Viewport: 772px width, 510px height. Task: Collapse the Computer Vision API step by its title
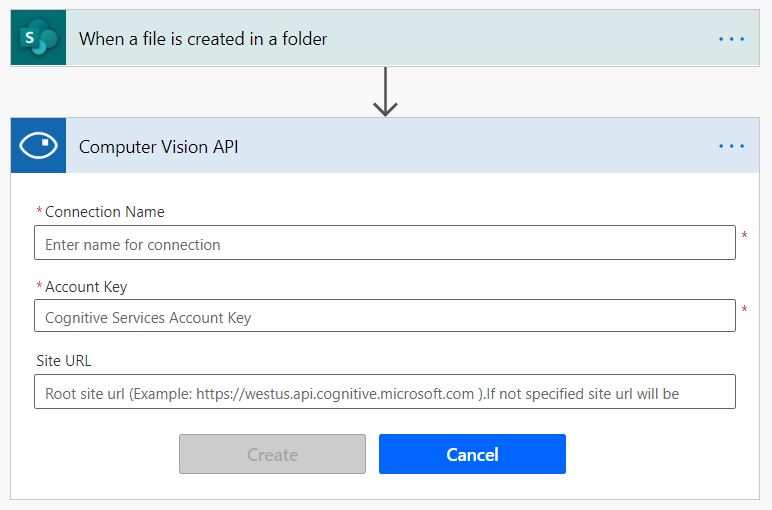pyautogui.click(x=158, y=147)
